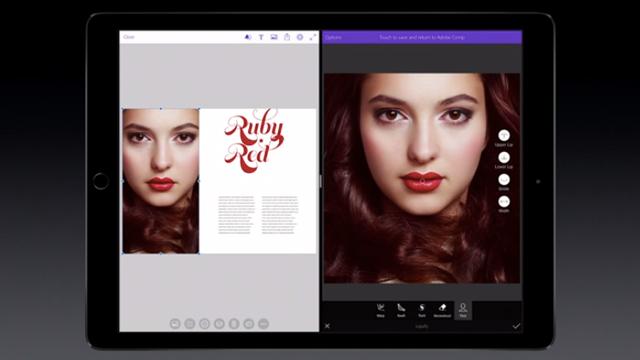Select the Text (T) tool
640x360 pixels.
click(261, 37)
